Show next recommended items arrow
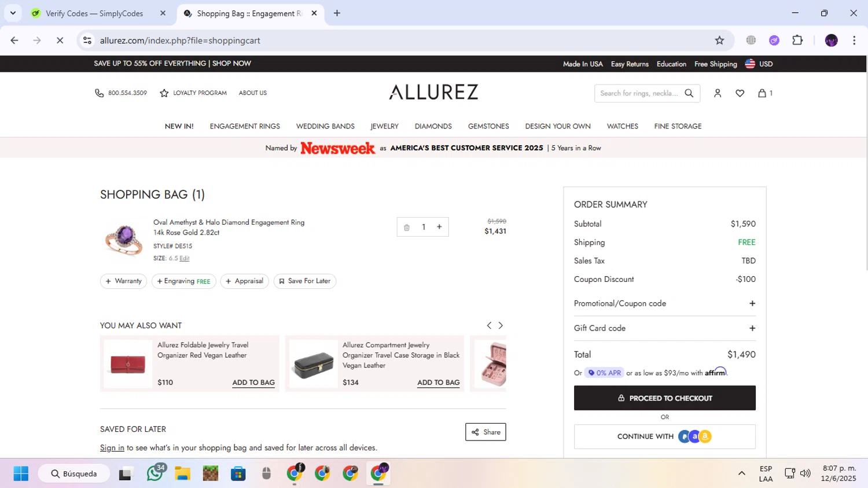868x488 pixels. point(501,325)
